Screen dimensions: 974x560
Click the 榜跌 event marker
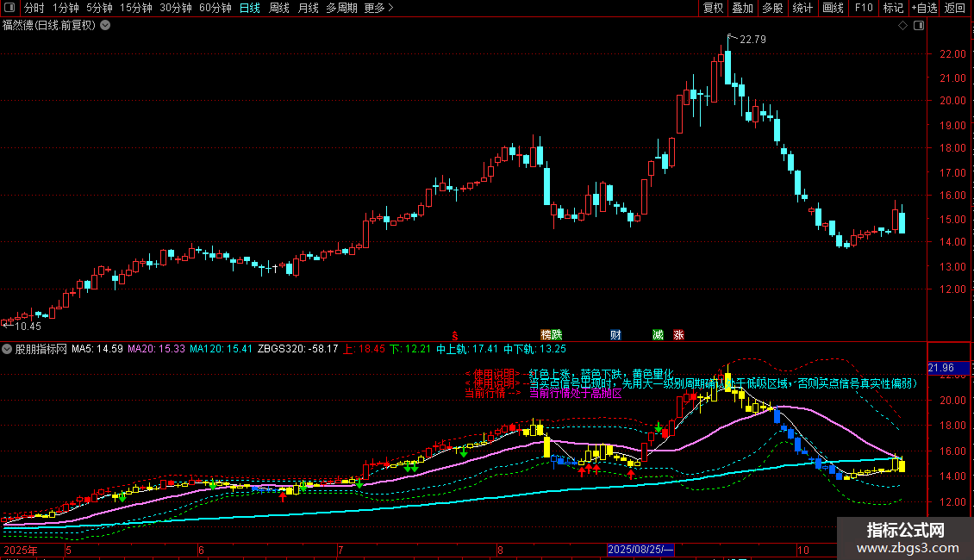[551, 334]
